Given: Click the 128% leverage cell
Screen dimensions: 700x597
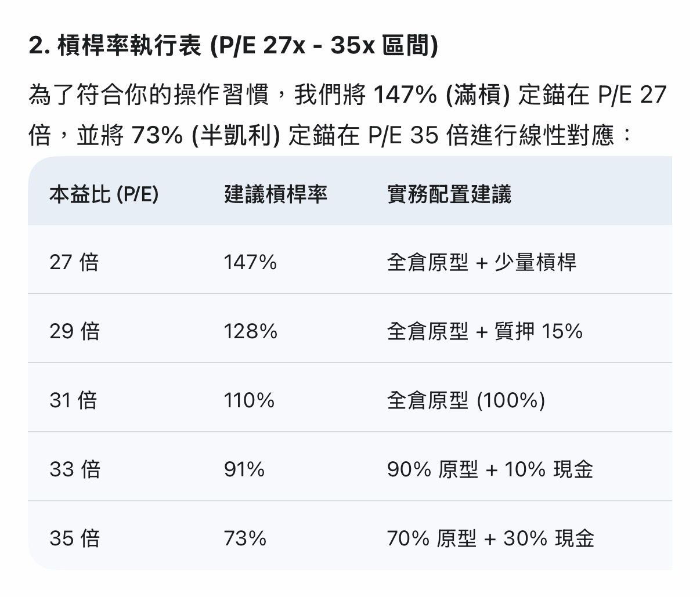Looking at the screenshot, I should point(250,332).
